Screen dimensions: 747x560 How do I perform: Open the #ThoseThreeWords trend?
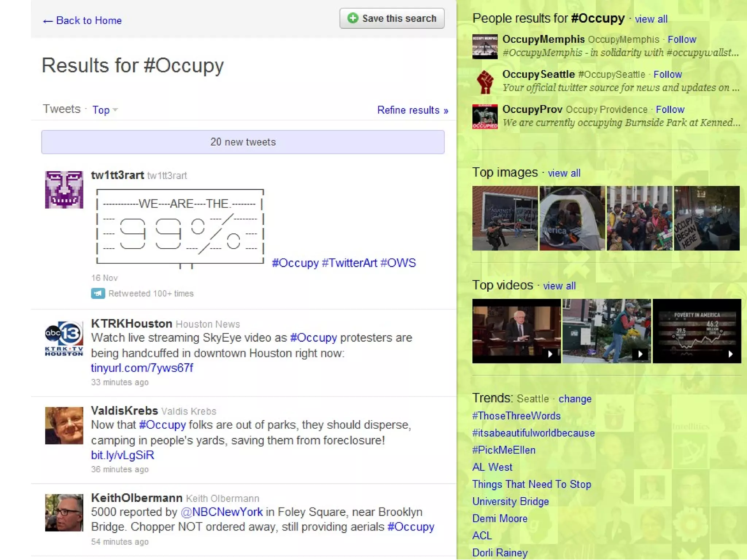(x=516, y=416)
